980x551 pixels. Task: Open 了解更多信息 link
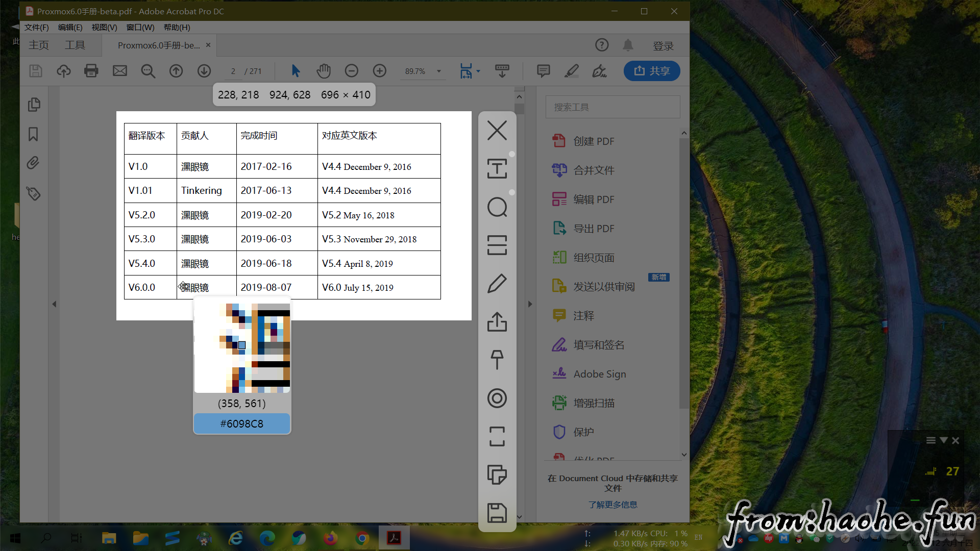pyautogui.click(x=612, y=505)
